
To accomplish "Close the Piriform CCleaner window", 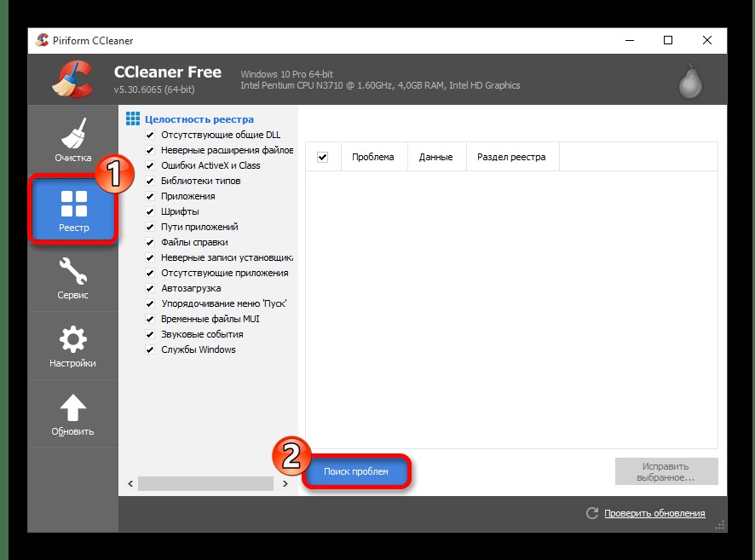I will pyautogui.click(x=706, y=40).
